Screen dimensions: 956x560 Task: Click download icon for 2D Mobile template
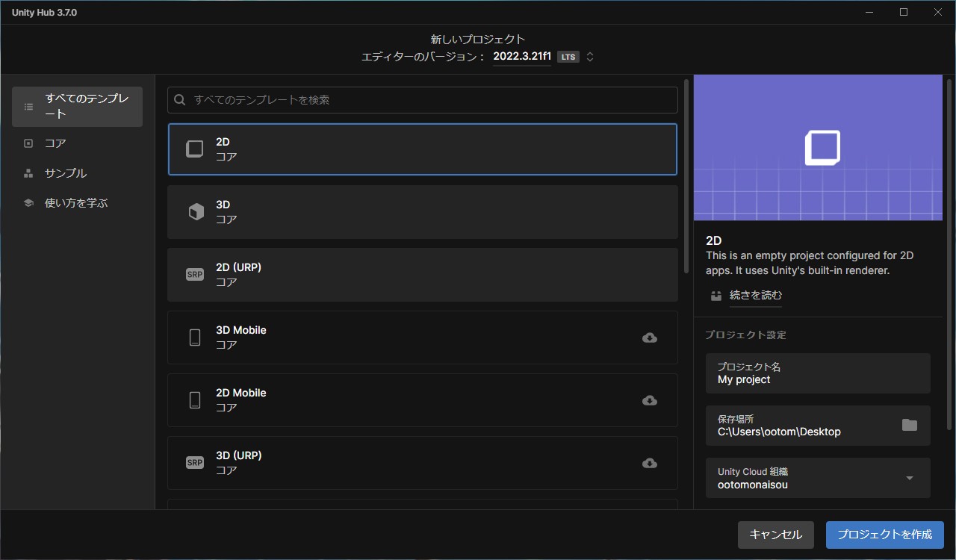pyautogui.click(x=650, y=400)
